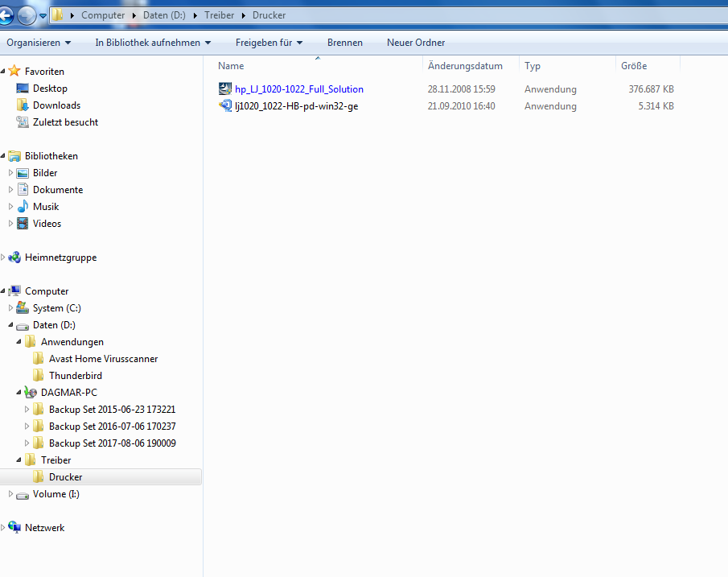Select Daten (D:) drive icon
Viewport: 728px width, 577px height.
pos(23,326)
